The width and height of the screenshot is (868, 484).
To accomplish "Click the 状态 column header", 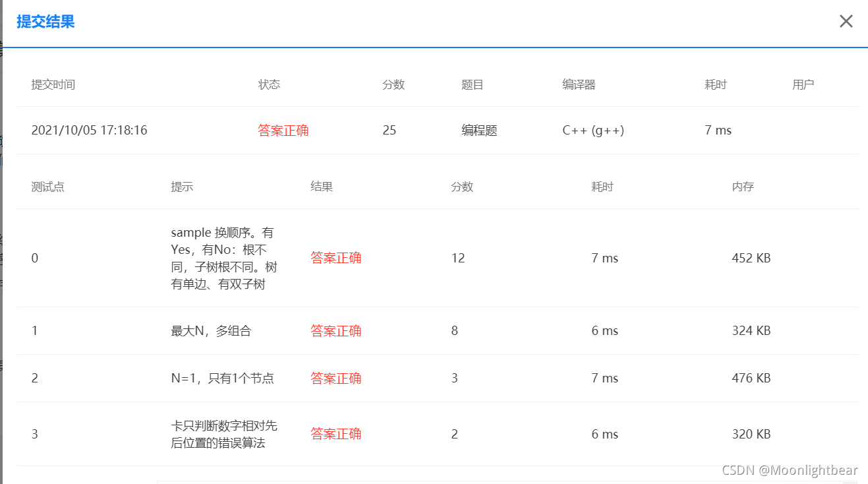I will tap(269, 84).
